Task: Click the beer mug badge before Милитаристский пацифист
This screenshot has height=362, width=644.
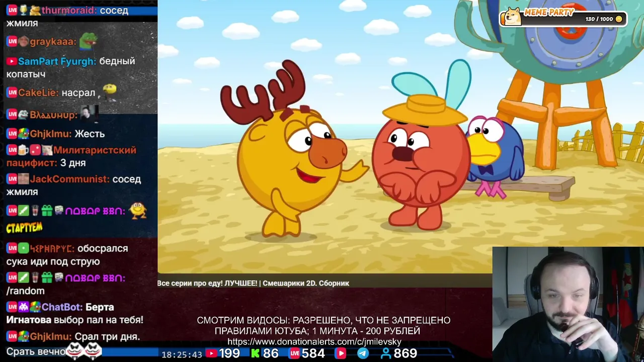Action: click(x=23, y=150)
